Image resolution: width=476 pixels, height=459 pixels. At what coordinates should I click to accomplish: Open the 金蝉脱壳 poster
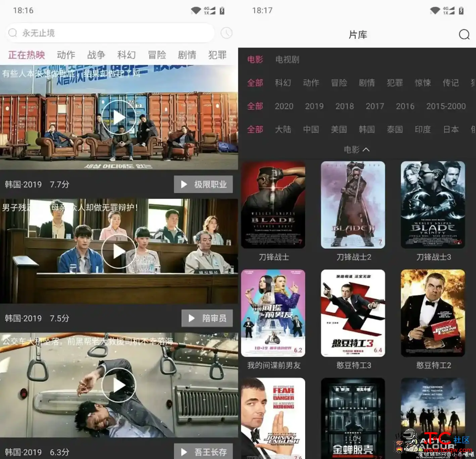(x=353, y=418)
